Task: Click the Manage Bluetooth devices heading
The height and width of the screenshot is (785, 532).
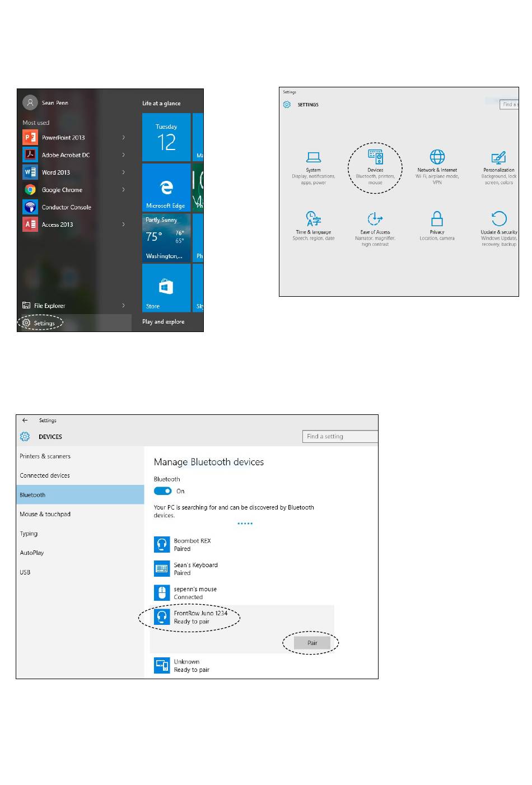Action: click(x=209, y=462)
